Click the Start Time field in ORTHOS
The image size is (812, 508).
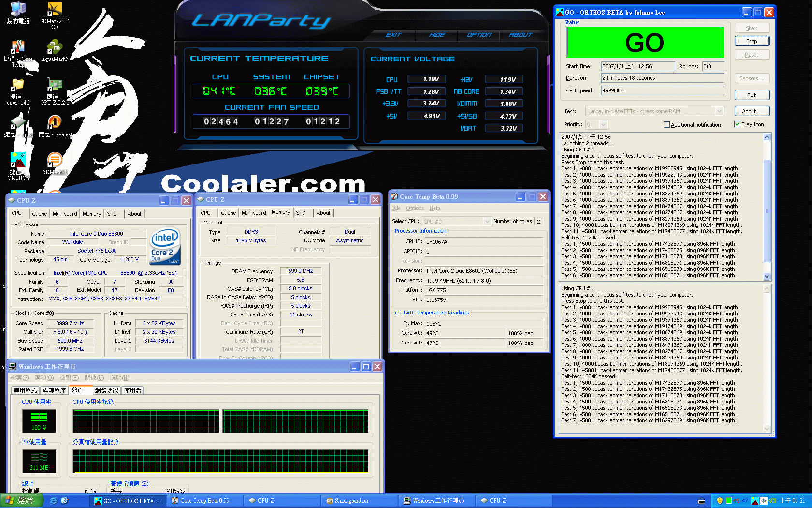pyautogui.click(x=638, y=66)
